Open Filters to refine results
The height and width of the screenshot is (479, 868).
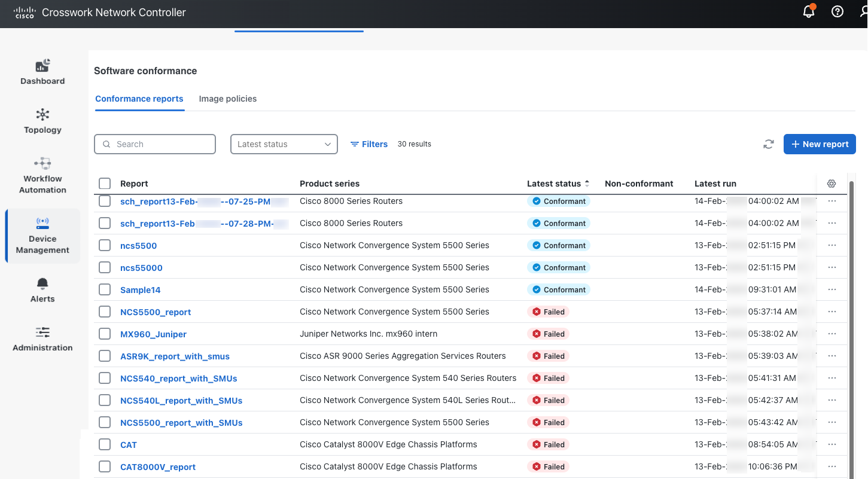369,144
